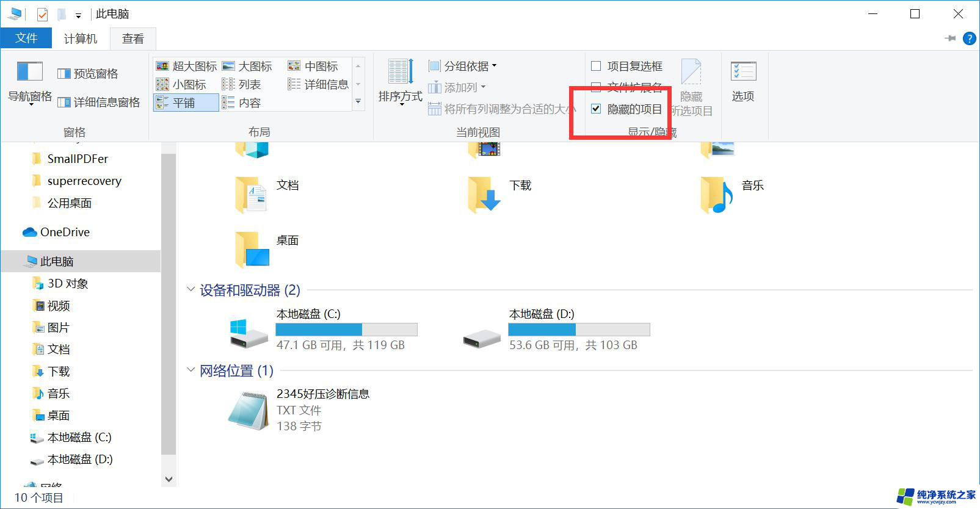Click Hide selected items (隐藏所选项目)
The image size is (980, 509).
[x=691, y=87]
